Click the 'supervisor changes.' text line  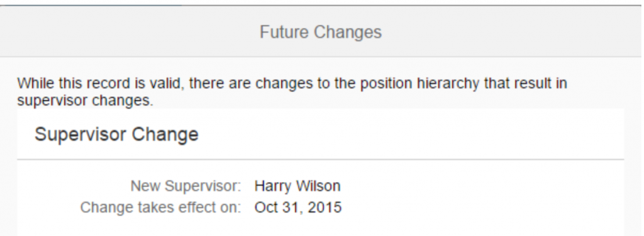pyautogui.click(x=85, y=100)
